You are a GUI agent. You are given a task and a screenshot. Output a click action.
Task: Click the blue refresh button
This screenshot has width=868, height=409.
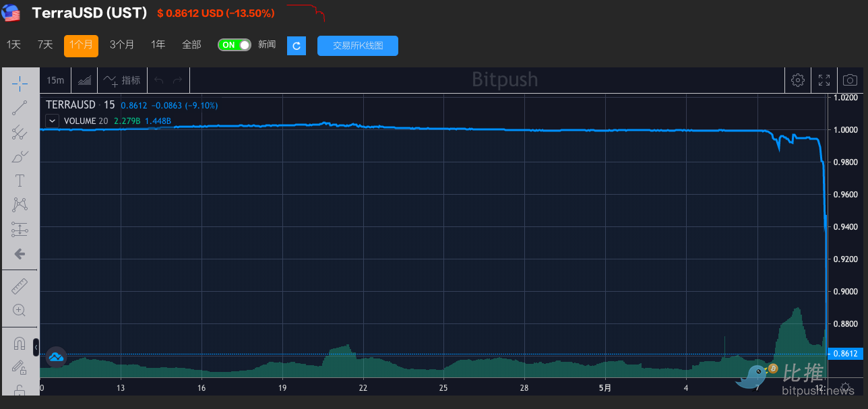[297, 46]
